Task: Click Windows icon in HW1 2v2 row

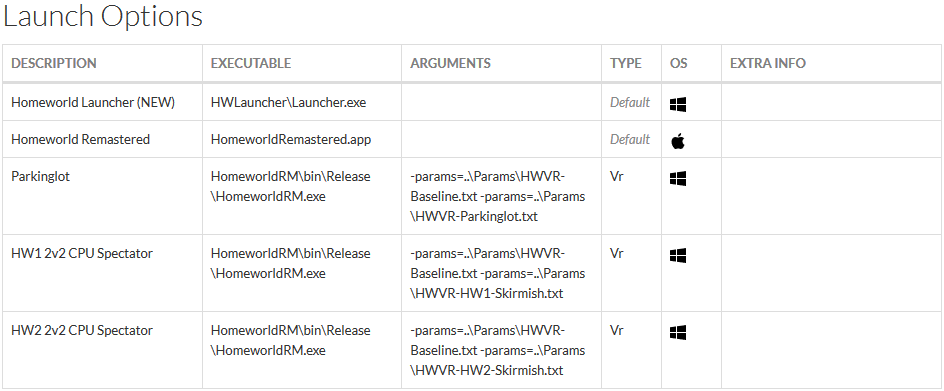Action: pyautogui.click(x=678, y=255)
